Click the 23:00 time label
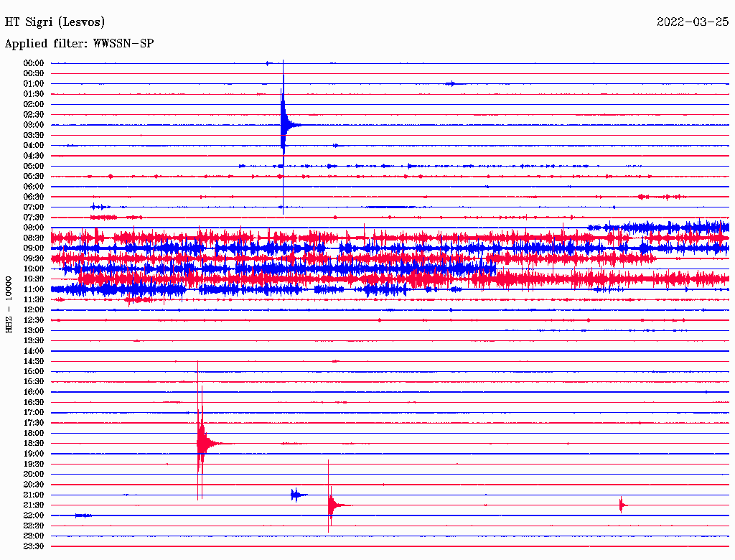 tap(34, 536)
